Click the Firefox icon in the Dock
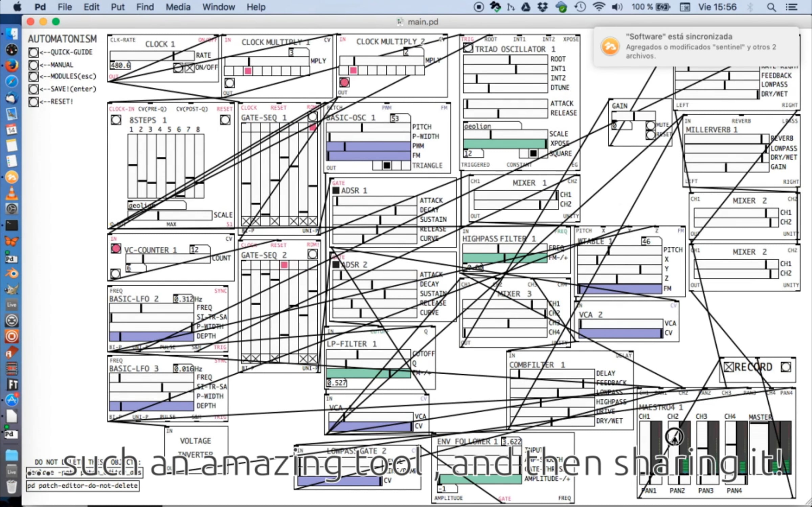Screen dimensions: 812x507 pyautogui.click(x=12, y=66)
